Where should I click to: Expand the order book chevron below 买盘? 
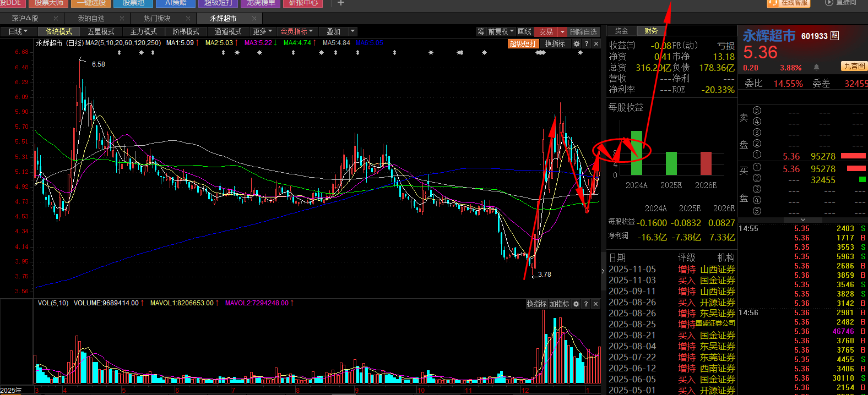coord(802,220)
